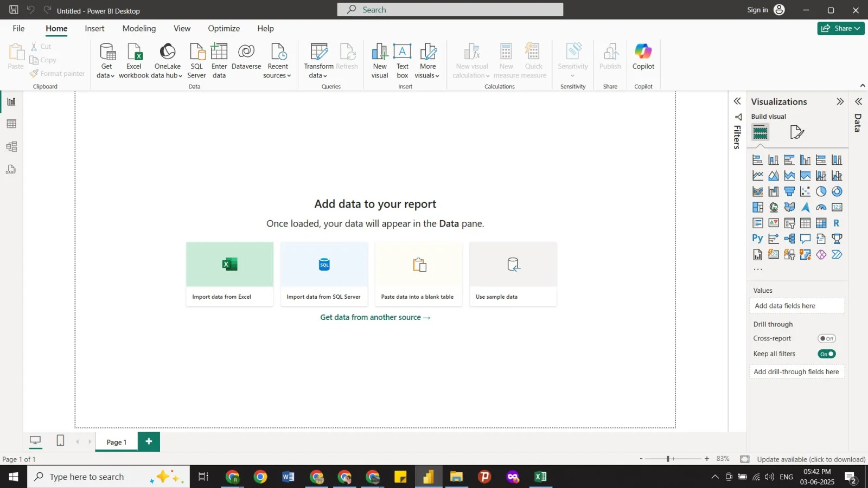
Task: Select the R script visual
Action: pos(837,223)
